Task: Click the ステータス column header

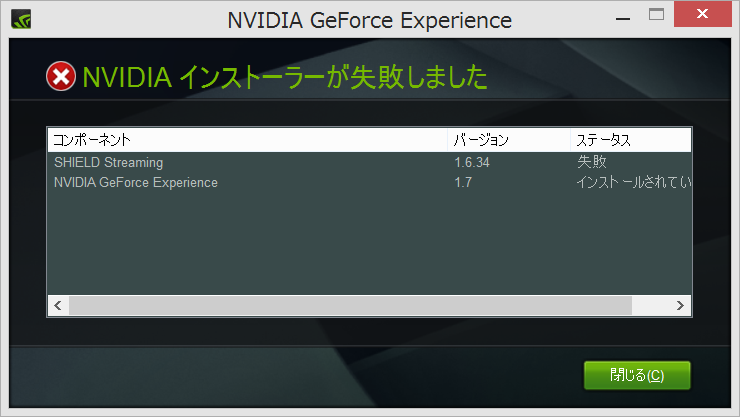Action: [631, 140]
